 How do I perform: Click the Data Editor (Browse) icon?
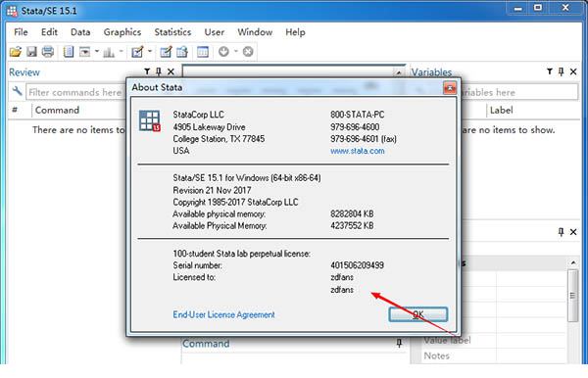182,52
